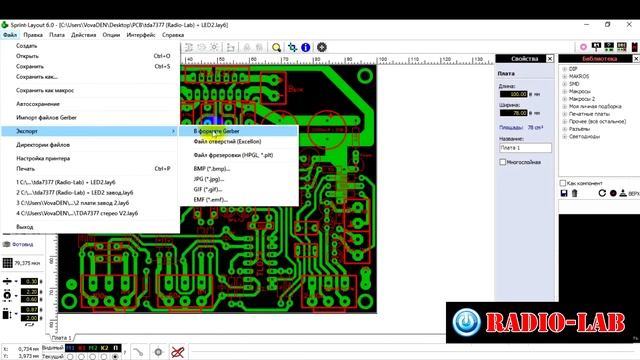Choose Выход to exit the program
This screenshot has height=360, width=640.
(x=90, y=227)
